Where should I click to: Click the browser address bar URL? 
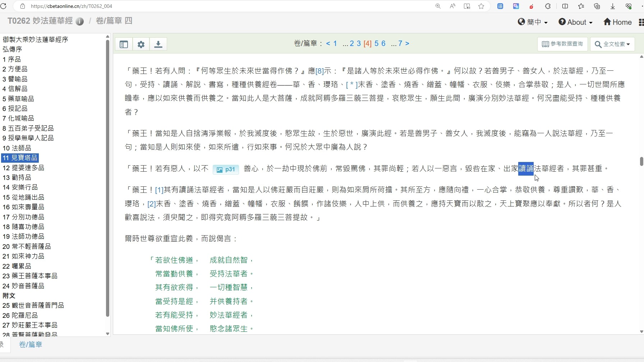pos(72,6)
